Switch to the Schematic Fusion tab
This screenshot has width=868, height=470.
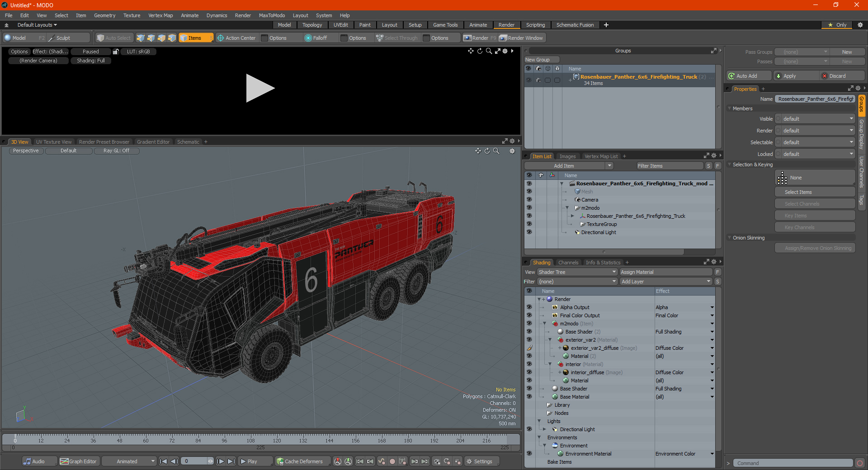click(575, 25)
